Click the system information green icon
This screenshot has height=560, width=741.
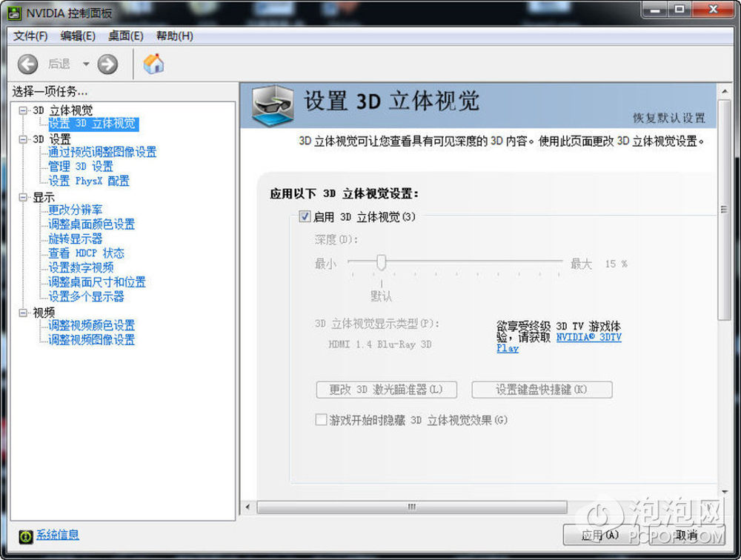pos(26,536)
